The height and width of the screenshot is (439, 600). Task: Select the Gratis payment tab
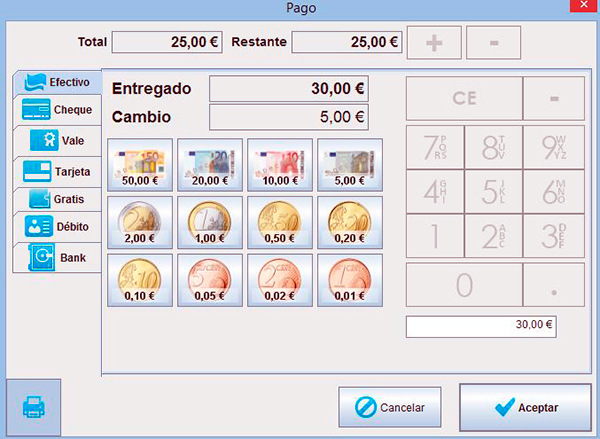pyautogui.click(x=57, y=199)
